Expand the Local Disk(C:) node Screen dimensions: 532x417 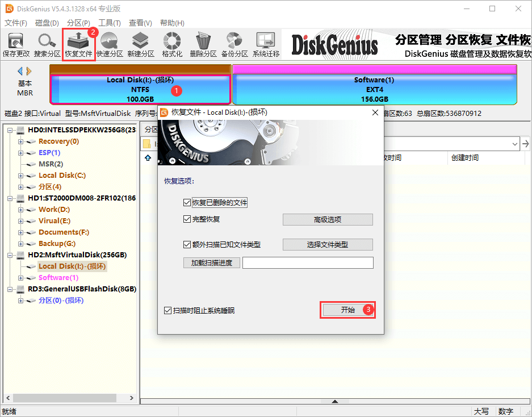tap(20, 176)
